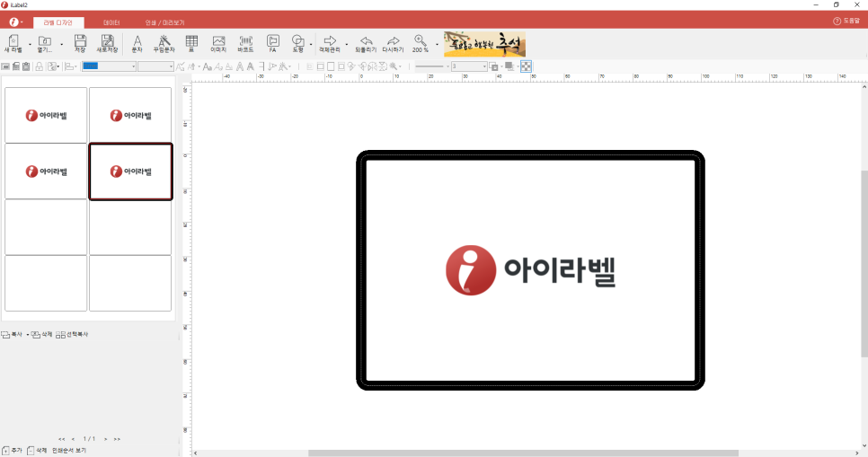868x457 pixels.
Task: Toggle the checkered transparency icon
Action: tap(526, 66)
